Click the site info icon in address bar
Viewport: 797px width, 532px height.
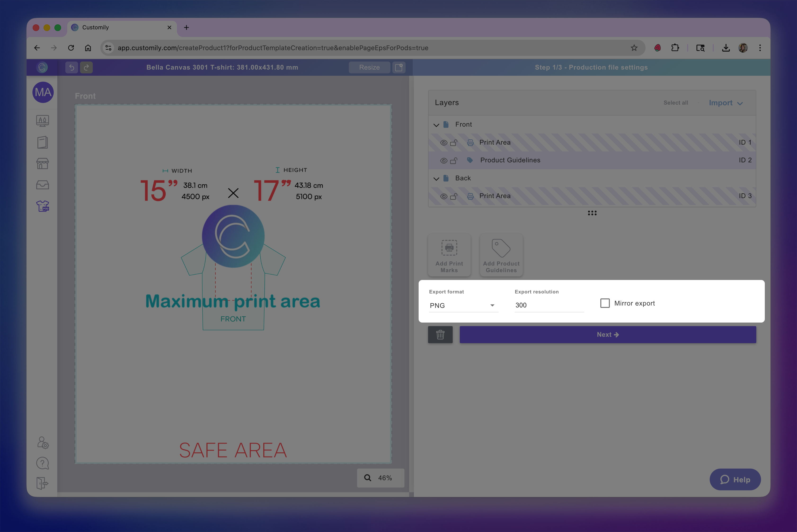(108, 48)
